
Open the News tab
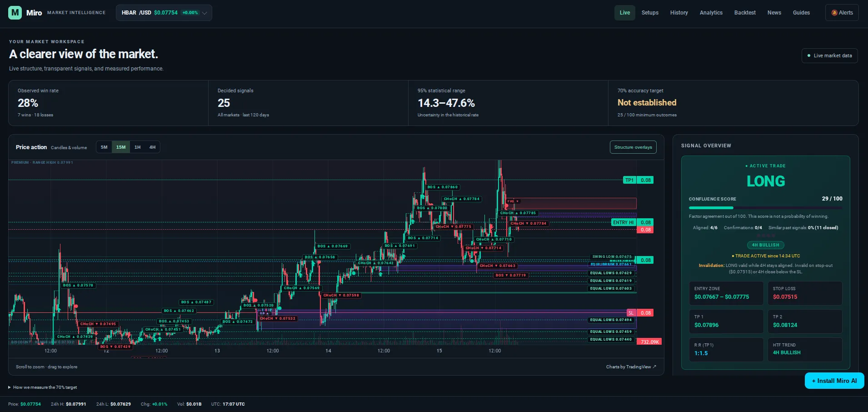point(774,13)
